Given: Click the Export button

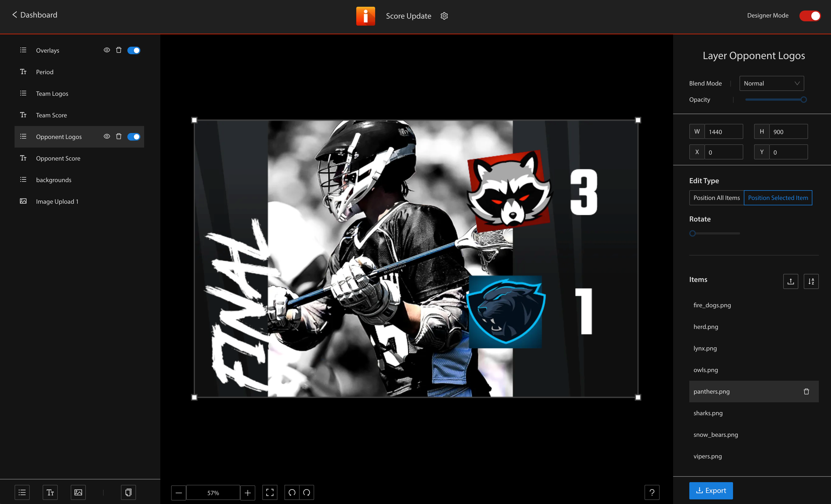Looking at the screenshot, I should pyautogui.click(x=711, y=490).
